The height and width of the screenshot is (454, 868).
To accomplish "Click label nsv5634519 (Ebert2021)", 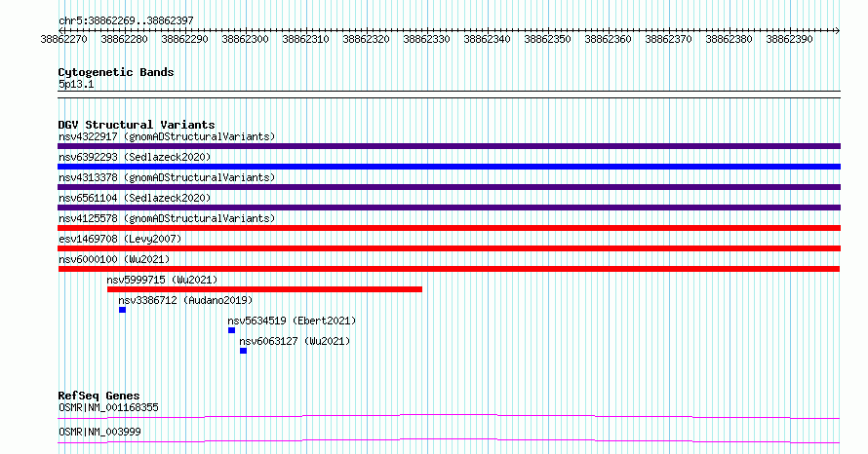I will (292, 321).
